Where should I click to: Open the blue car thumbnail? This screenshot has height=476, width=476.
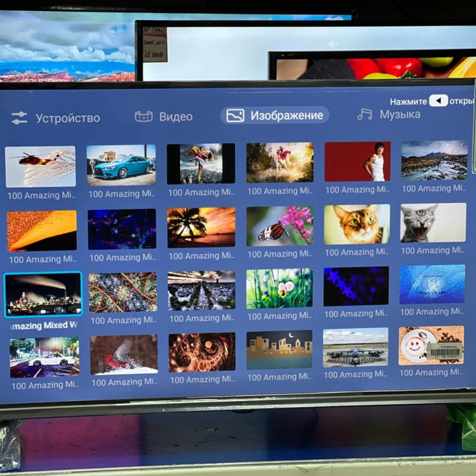[121, 165]
